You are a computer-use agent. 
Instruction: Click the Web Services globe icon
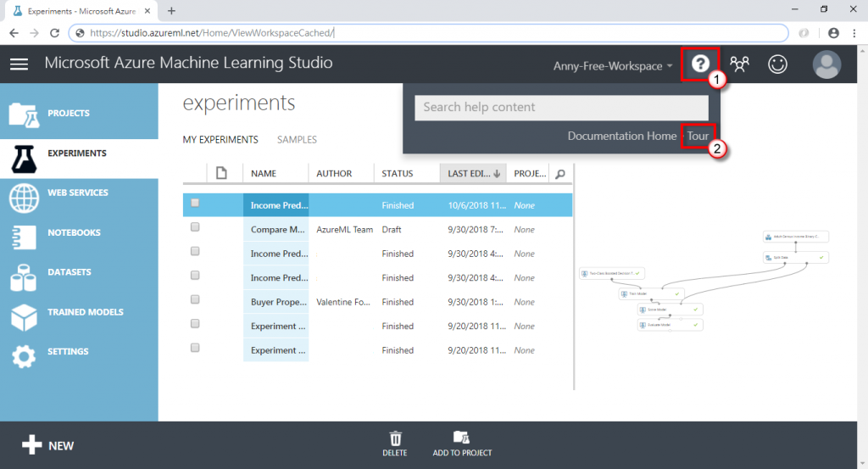point(24,198)
